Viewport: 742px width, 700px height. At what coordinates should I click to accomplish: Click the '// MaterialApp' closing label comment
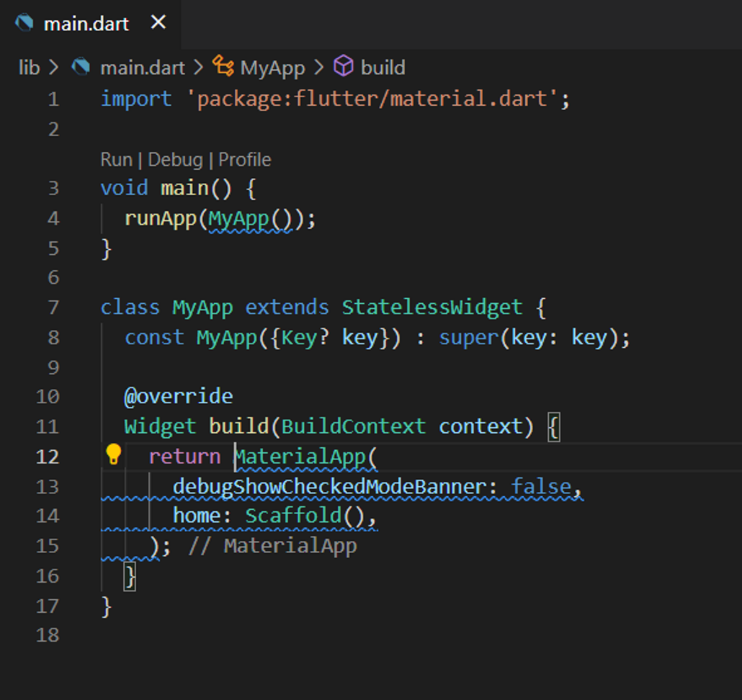[272, 547]
